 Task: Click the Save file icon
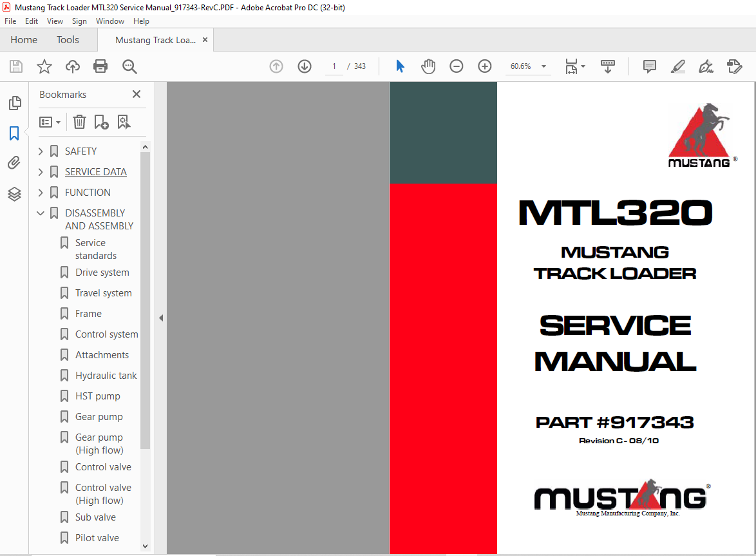pos(16,66)
